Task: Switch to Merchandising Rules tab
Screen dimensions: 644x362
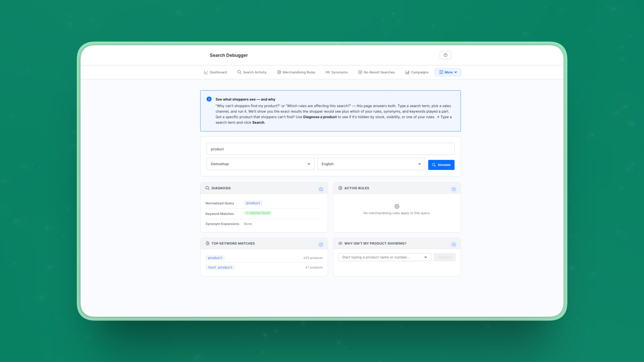Action: pyautogui.click(x=296, y=72)
